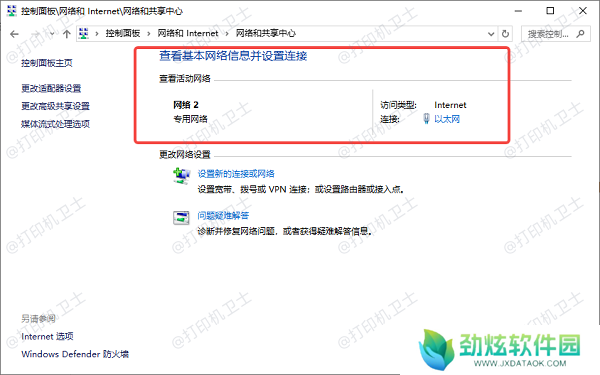Screen dimensions: 600x375
Task: Close the Network and Sharing Center window
Action: [x=583, y=11]
